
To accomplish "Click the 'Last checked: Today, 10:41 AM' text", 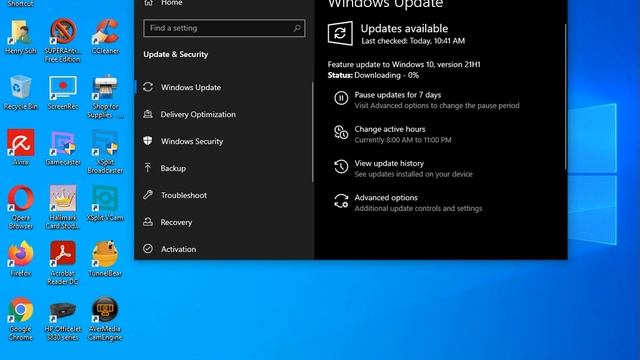I will [413, 41].
